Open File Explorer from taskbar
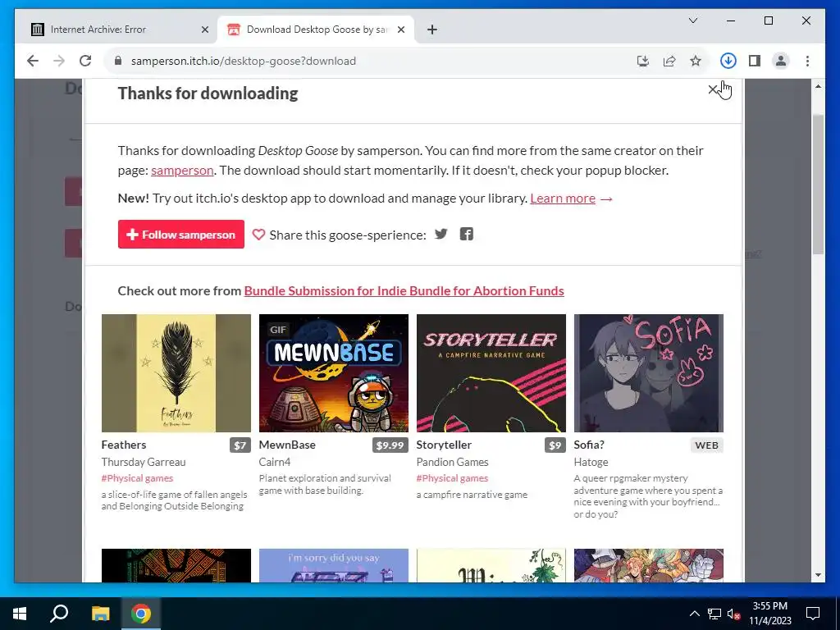The height and width of the screenshot is (630, 840). coord(100,614)
